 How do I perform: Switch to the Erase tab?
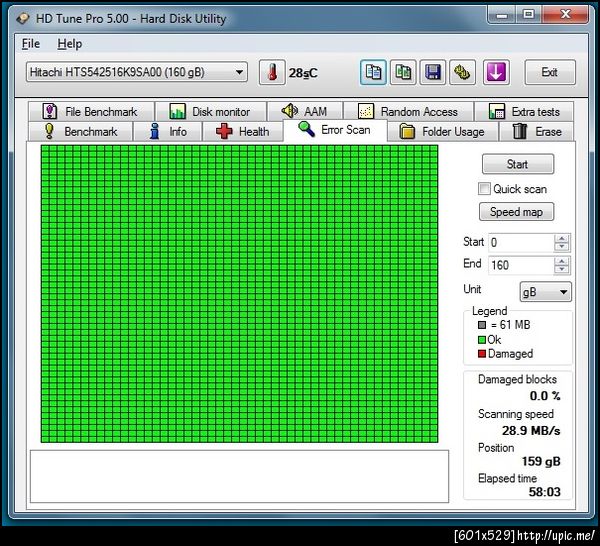pos(536,132)
